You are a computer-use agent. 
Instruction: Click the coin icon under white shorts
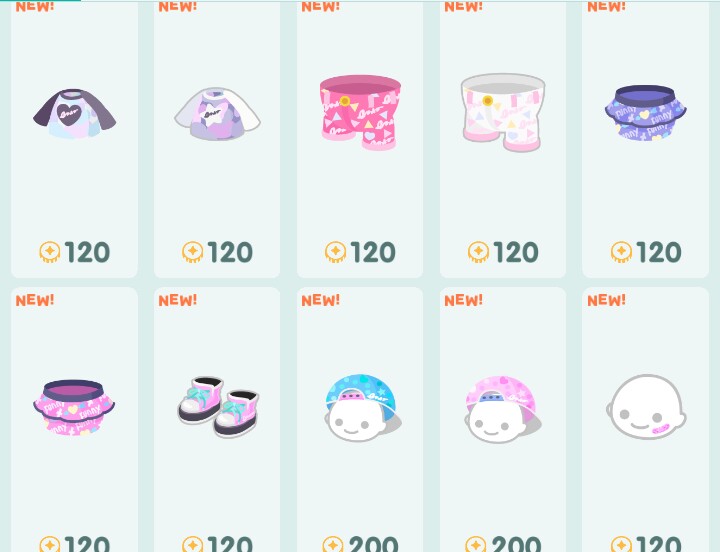[x=478, y=252]
